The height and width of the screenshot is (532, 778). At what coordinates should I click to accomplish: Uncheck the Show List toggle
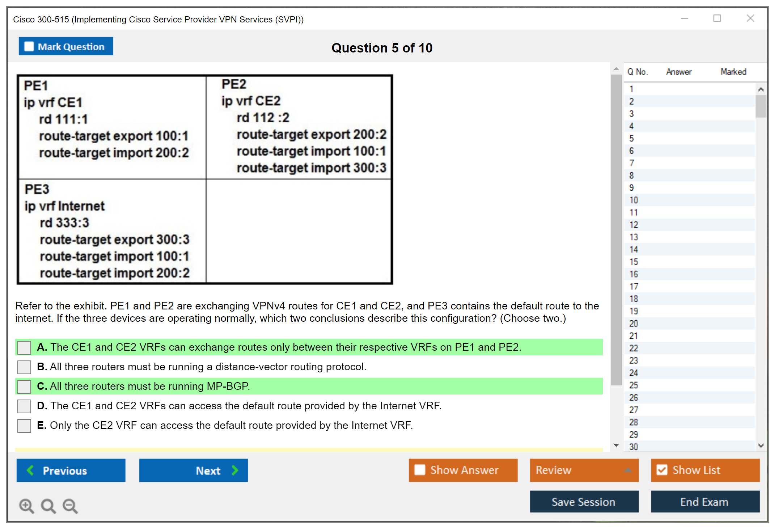click(x=662, y=470)
